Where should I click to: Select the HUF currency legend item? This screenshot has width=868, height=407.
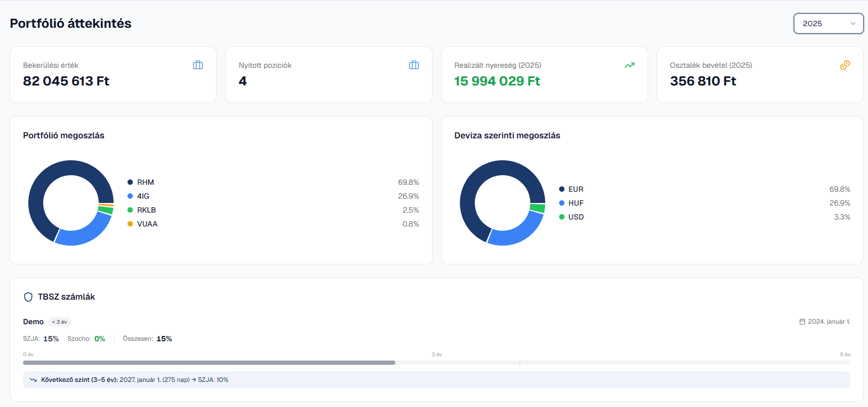575,203
